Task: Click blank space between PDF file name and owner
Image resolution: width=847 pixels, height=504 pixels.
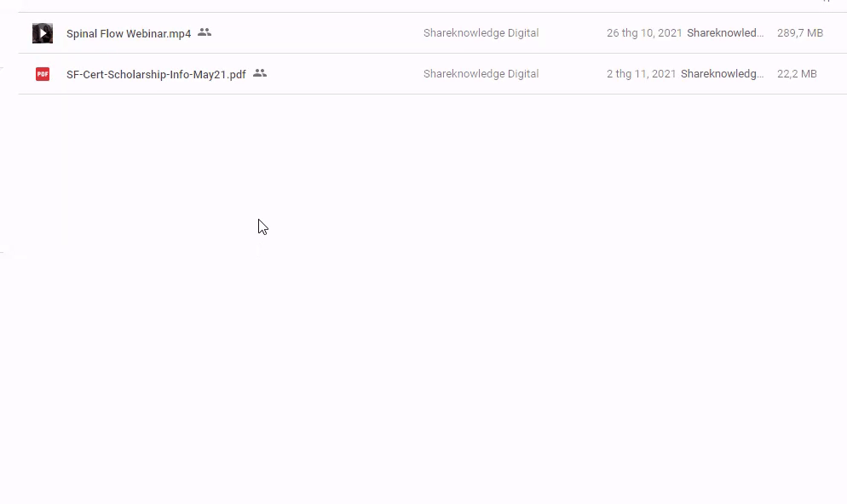Action: [341, 74]
